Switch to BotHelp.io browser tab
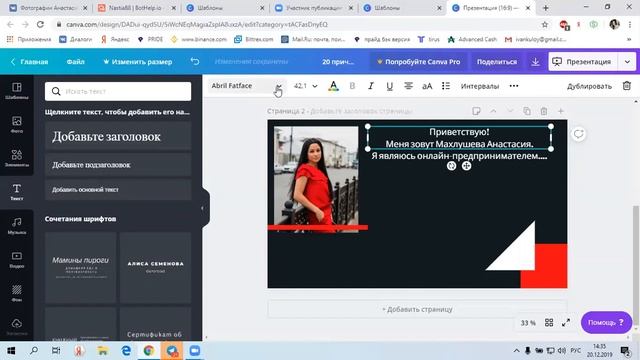This screenshot has width=640, height=360. [137, 8]
